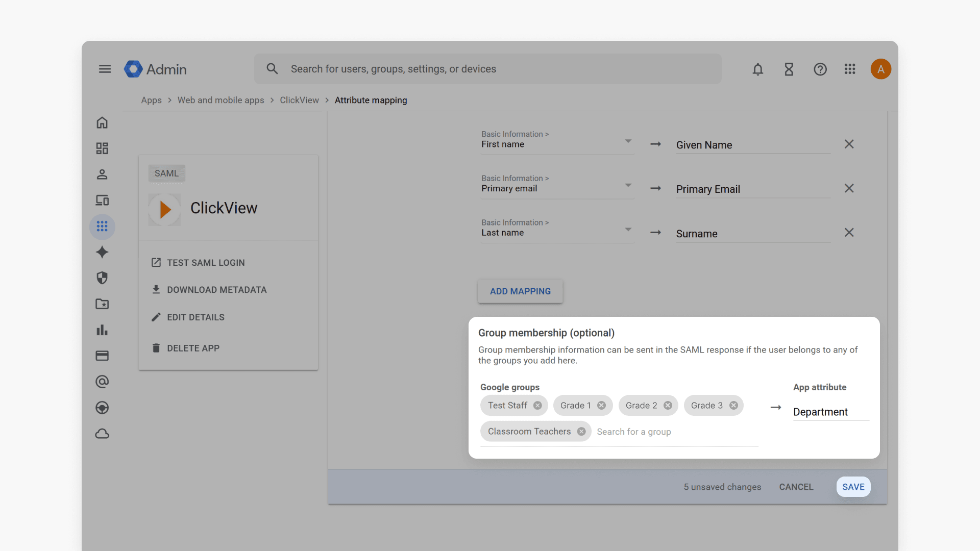Image resolution: width=980 pixels, height=551 pixels.
Task: Go to Apps breadcrumb
Action: click(x=151, y=101)
